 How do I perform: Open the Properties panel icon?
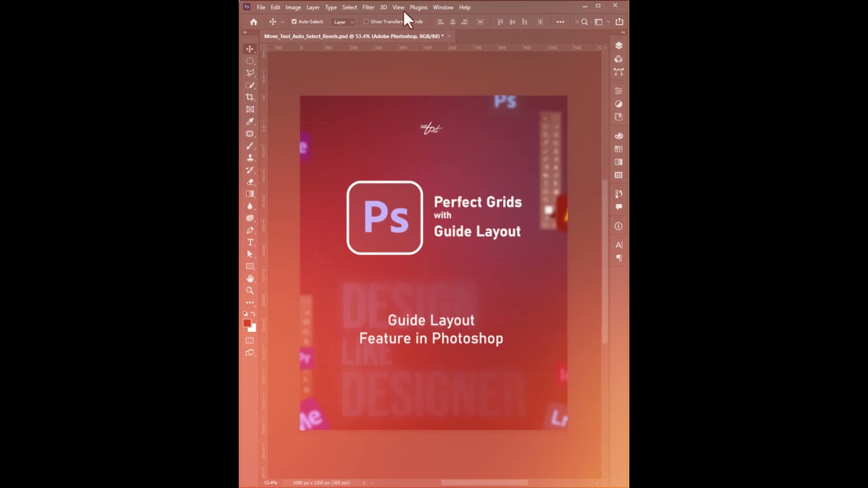click(618, 91)
